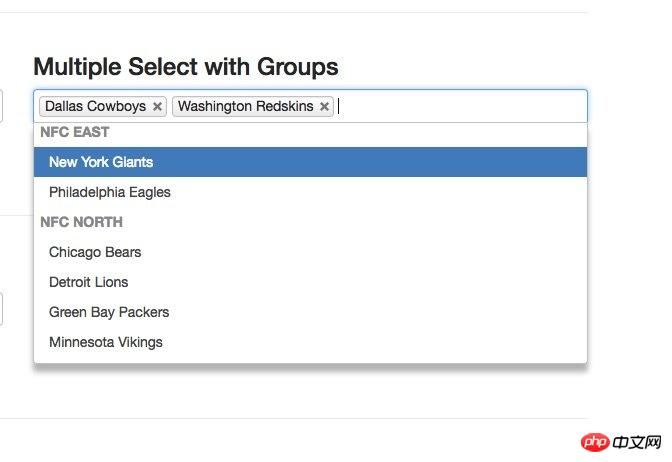Click the Multiple Select with Groups heading
Screen dimensions: 672x462
click(x=186, y=67)
